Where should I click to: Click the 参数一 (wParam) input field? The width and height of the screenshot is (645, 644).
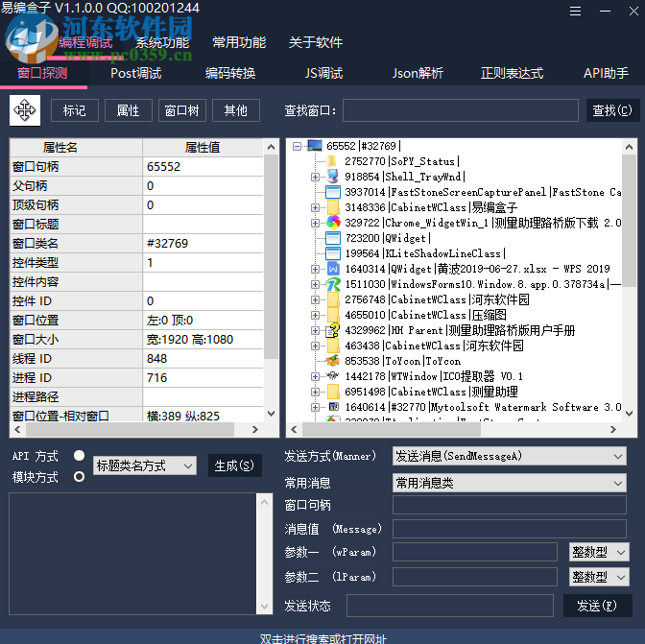(x=475, y=552)
